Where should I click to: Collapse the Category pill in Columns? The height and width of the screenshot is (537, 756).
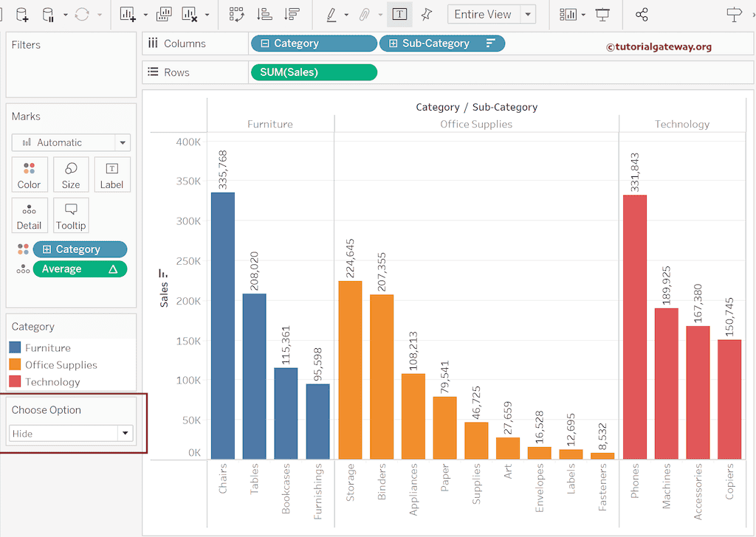[x=265, y=44]
